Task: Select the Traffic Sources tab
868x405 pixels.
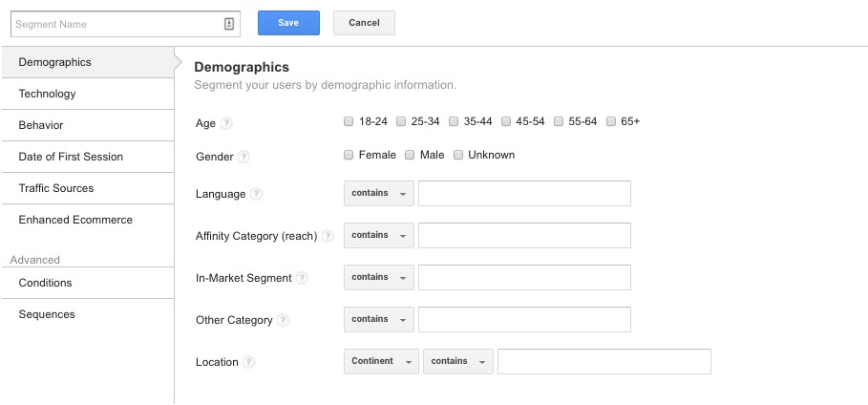Action: pos(56,188)
